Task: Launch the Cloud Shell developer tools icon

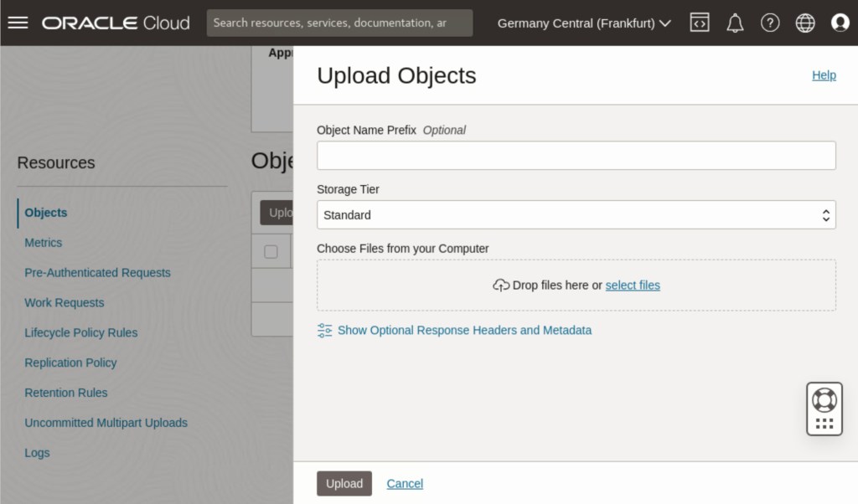Action: click(700, 23)
